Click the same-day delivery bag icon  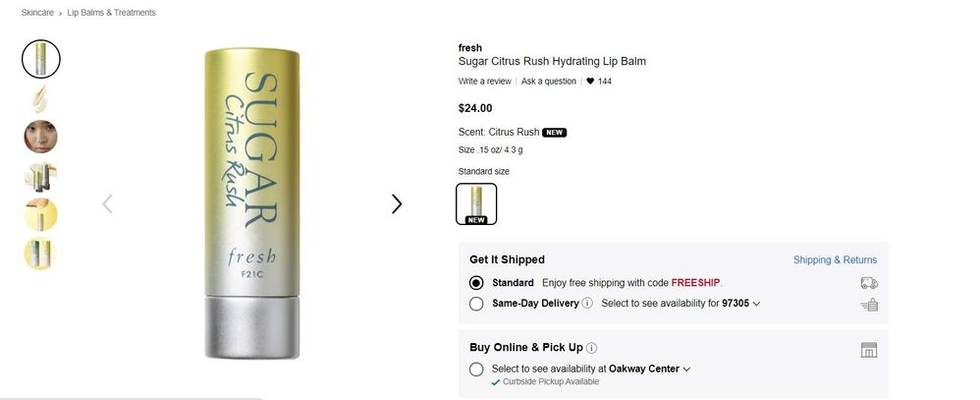868,305
